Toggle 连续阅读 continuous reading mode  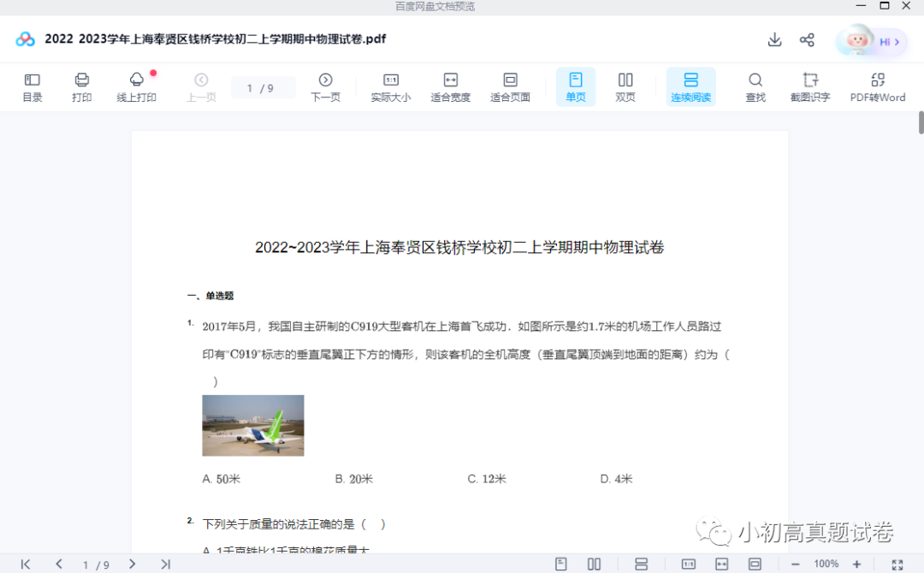click(690, 87)
